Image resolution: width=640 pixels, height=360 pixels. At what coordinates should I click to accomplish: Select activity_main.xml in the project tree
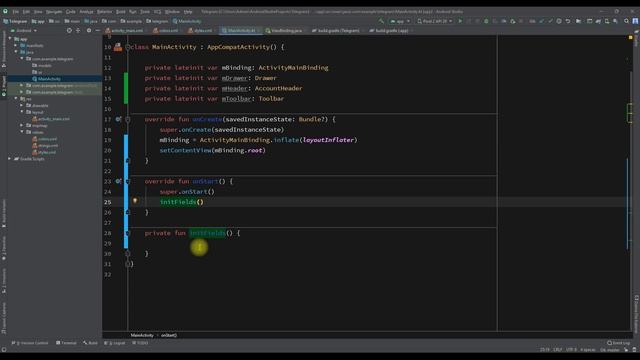pos(53,119)
